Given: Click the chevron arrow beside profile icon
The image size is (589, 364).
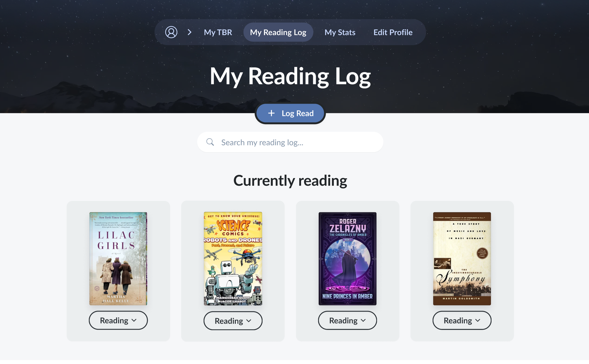Looking at the screenshot, I should click(190, 32).
